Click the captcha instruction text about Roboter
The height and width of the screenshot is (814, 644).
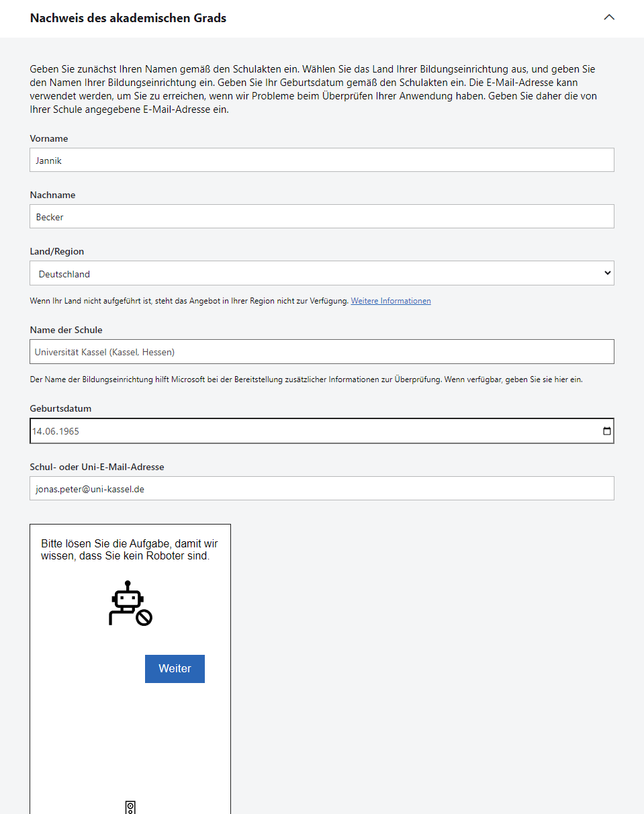pos(129,549)
